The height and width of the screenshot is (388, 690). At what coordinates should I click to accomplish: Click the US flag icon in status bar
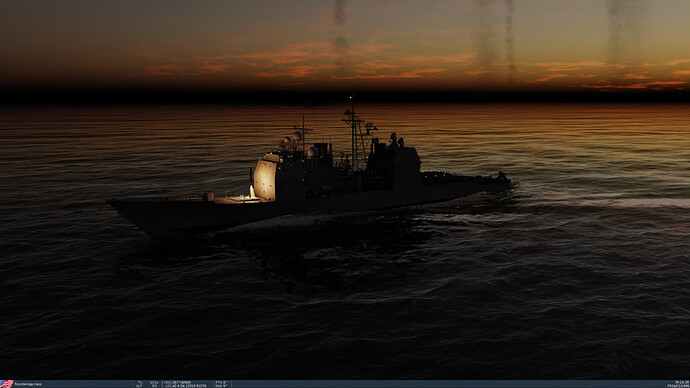7,384
